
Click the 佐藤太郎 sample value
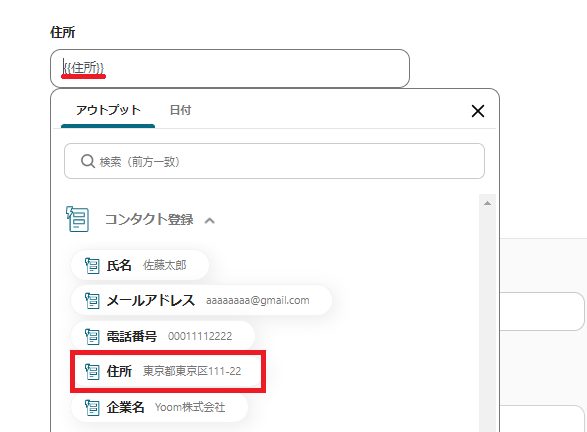point(165,265)
